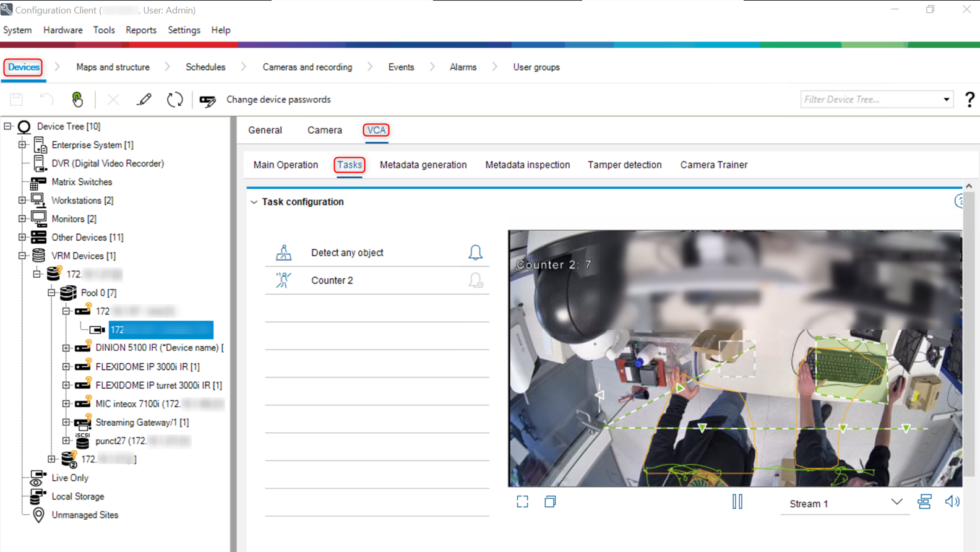Click the pop-out window icon below video
Screen dimensions: 980x552
(x=550, y=502)
